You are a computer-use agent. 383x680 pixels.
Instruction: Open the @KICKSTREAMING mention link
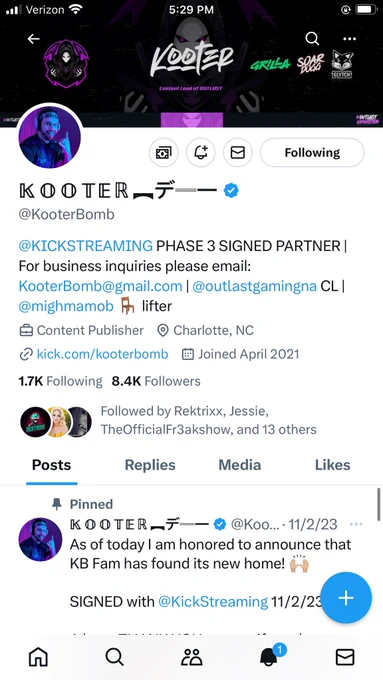[x=85, y=246]
